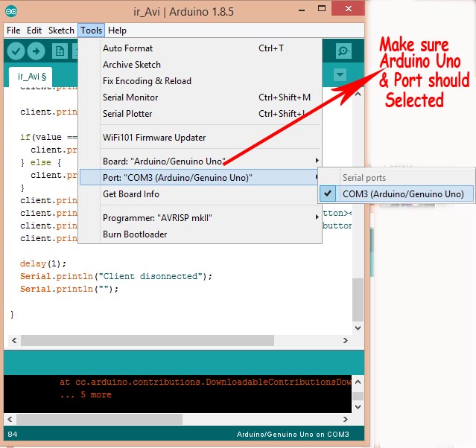Toggle checked COM3 (Arduino/Genuino Uno) port
Screen dimensions: 476x448
pyautogui.click(x=396, y=193)
